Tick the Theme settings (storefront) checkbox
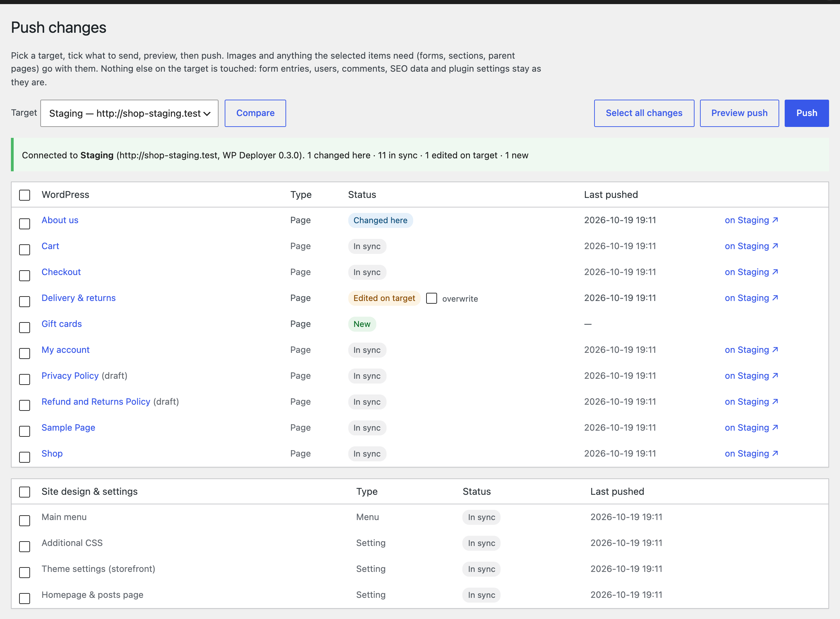The width and height of the screenshot is (840, 619). coord(25,572)
